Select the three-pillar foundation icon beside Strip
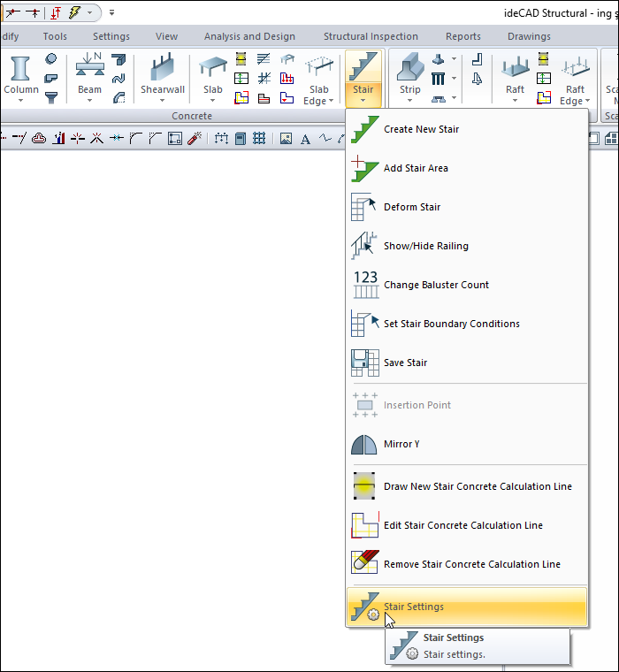Image resolution: width=619 pixels, height=672 pixels. 438,79
